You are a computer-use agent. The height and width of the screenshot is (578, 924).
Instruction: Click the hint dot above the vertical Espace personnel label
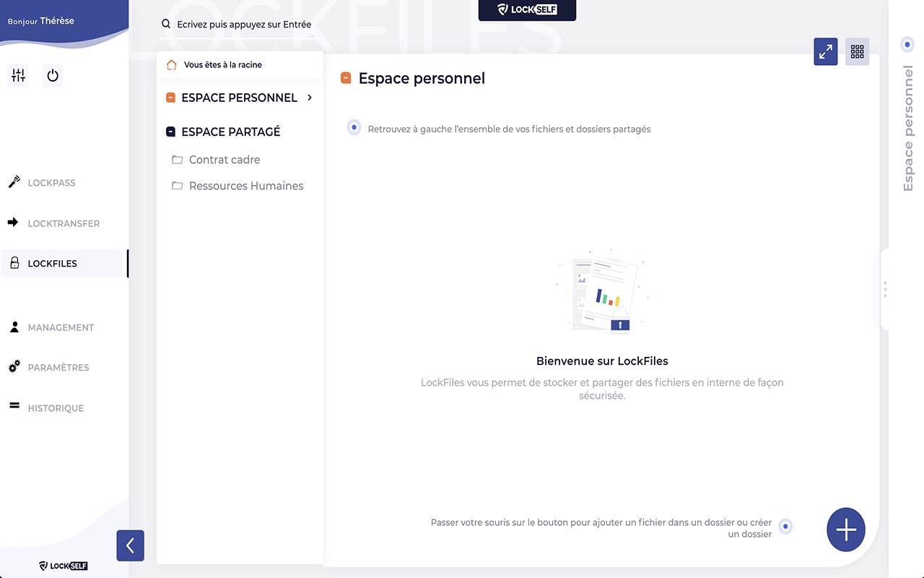[x=907, y=45]
